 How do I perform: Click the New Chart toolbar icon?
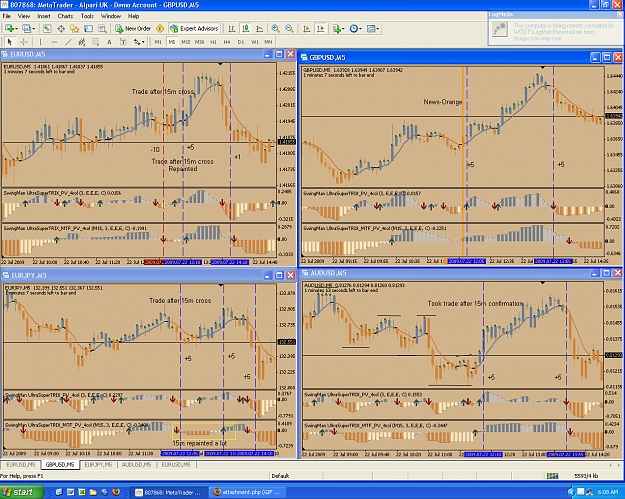9,28
